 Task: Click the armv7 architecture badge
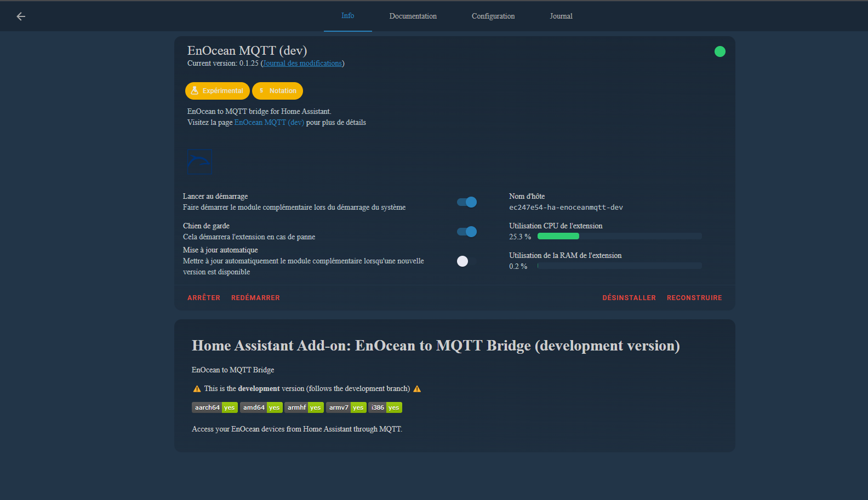click(346, 407)
